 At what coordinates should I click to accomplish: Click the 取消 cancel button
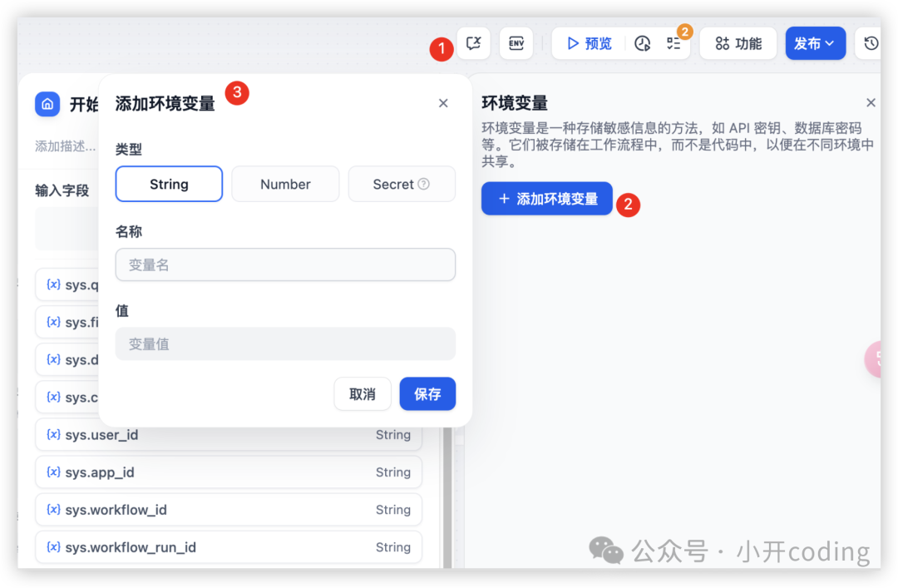tap(363, 393)
